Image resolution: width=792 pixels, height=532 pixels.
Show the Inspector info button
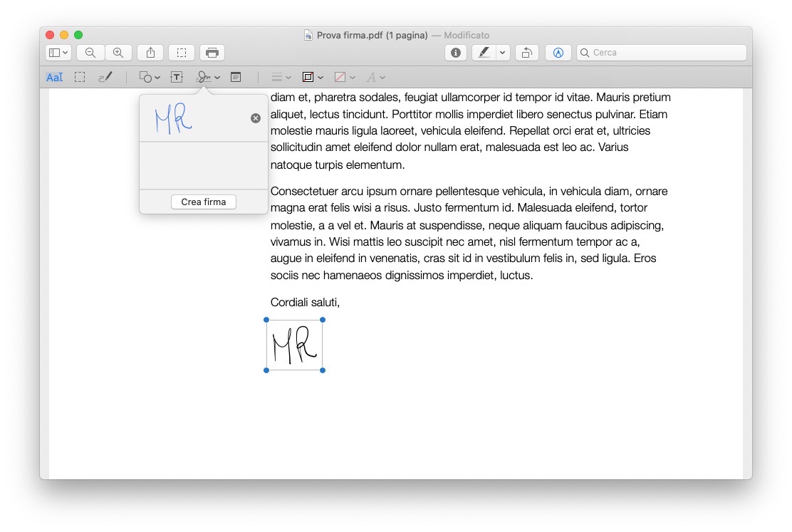pyautogui.click(x=456, y=53)
